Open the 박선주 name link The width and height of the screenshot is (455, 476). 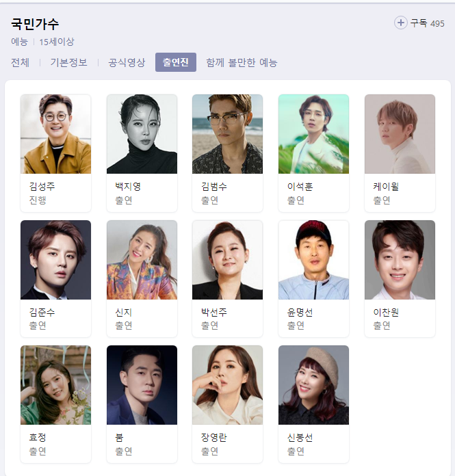click(x=214, y=312)
